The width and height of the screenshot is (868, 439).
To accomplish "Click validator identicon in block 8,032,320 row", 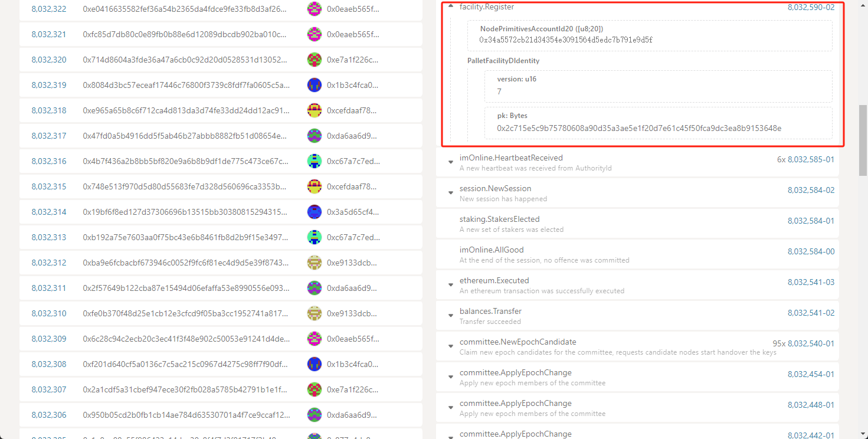I will (315, 60).
